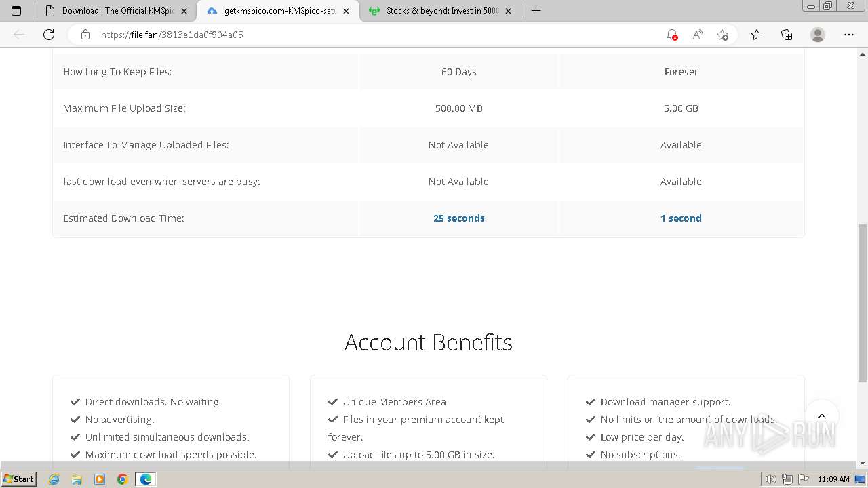Select 'Download manager support.' benefit
Image resolution: width=868 pixels, height=488 pixels.
(x=666, y=402)
